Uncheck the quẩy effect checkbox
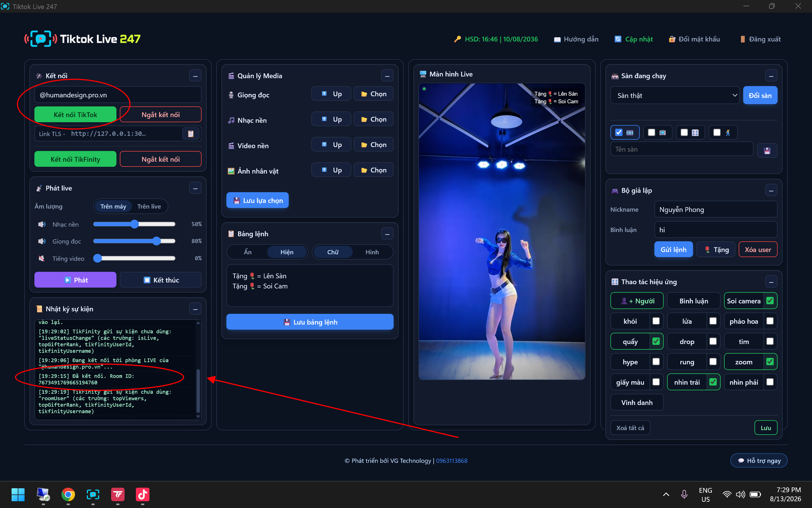Screen dimensions: 812x508 point(656,341)
